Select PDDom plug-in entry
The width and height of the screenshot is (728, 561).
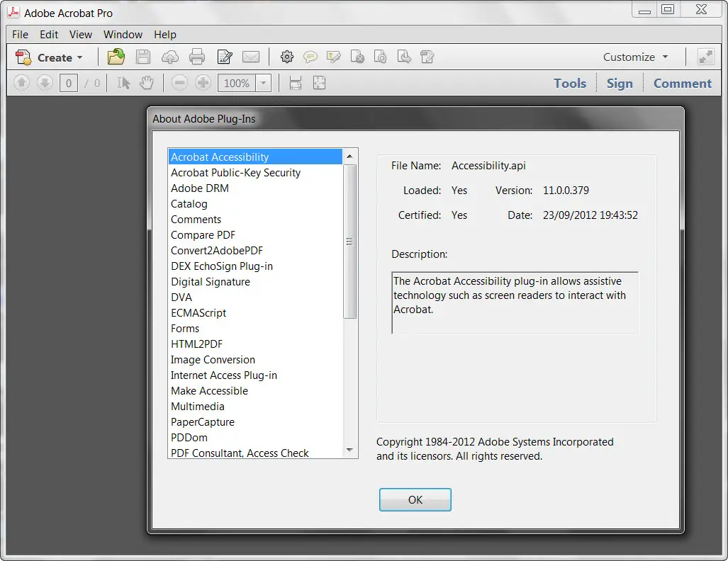tap(255, 438)
